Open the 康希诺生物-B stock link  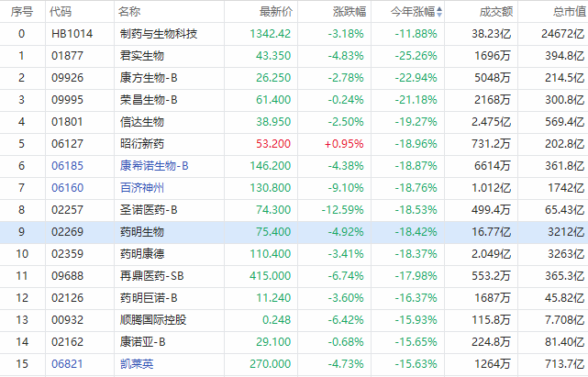tap(154, 166)
